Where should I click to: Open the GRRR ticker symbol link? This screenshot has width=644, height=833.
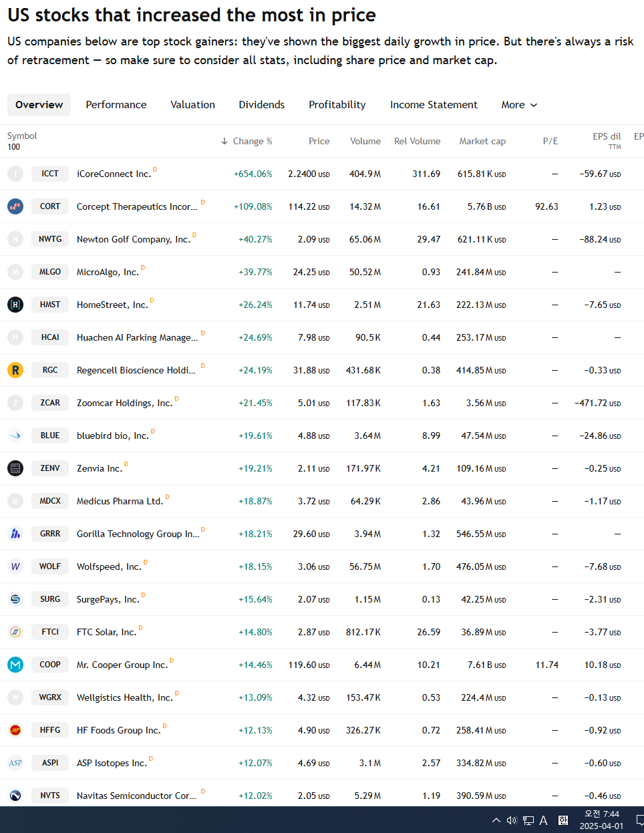pyautogui.click(x=50, y=534)
